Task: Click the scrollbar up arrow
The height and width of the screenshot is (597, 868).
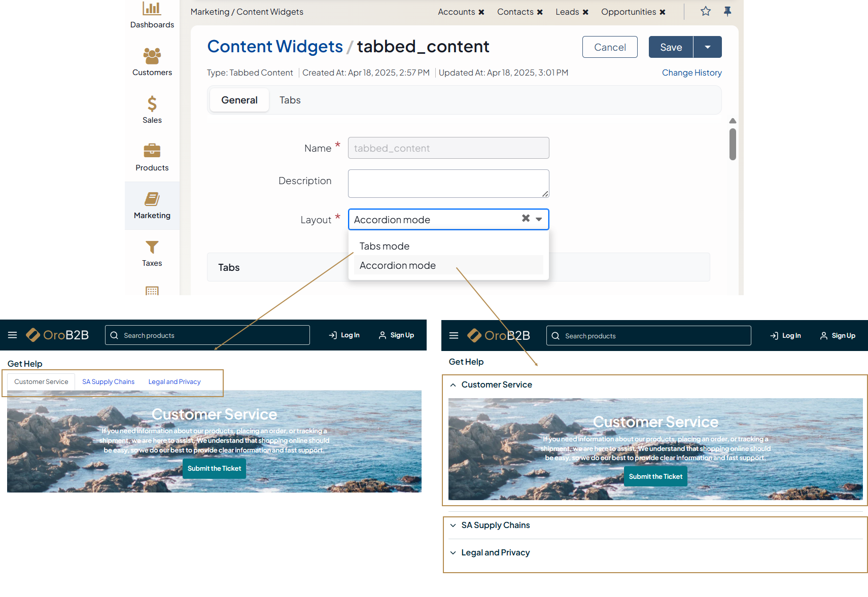Action: tap(733, 121)
